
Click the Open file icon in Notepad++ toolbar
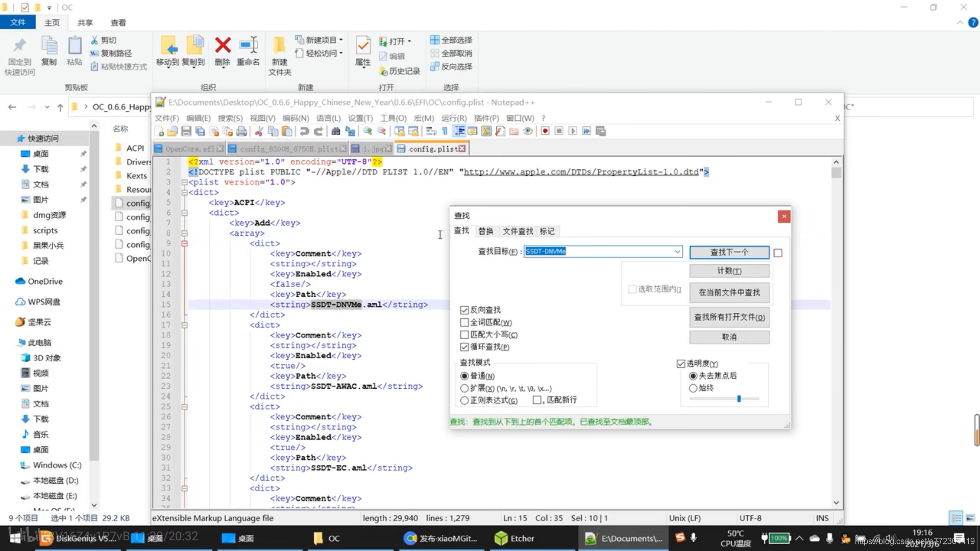pos(173,132)
